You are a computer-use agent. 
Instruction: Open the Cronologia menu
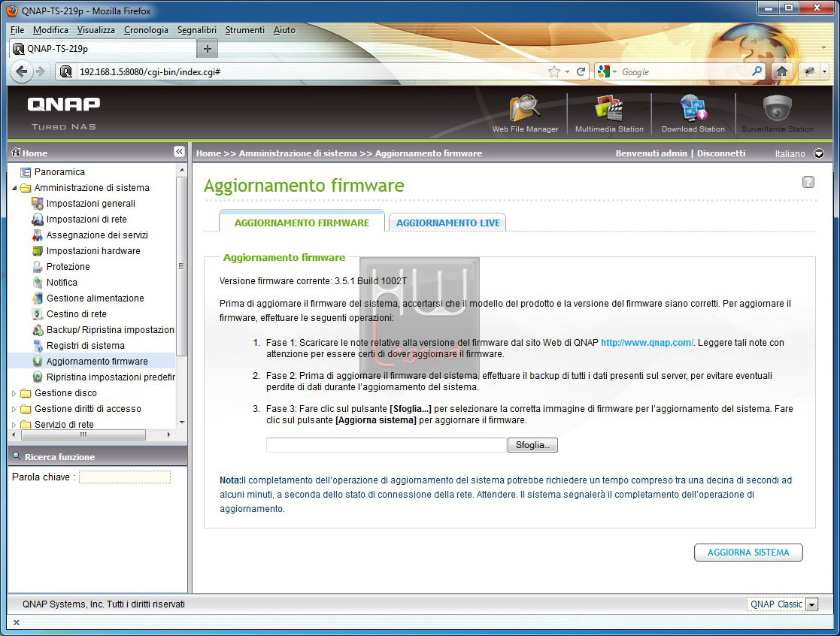[146, 30]
